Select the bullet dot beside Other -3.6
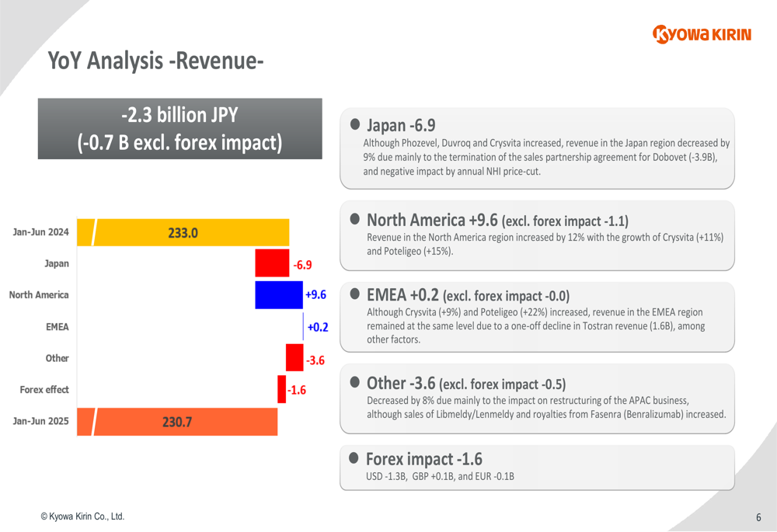 click(355, 381)
